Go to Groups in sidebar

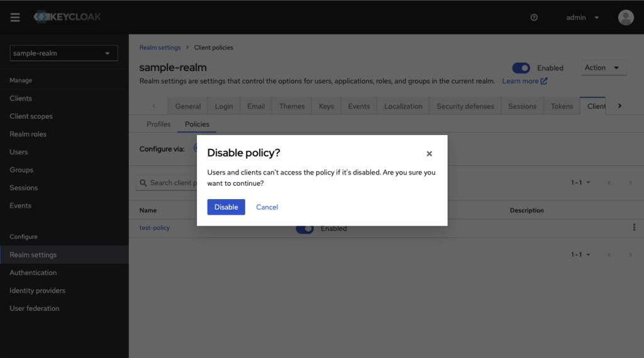[21, 170]
